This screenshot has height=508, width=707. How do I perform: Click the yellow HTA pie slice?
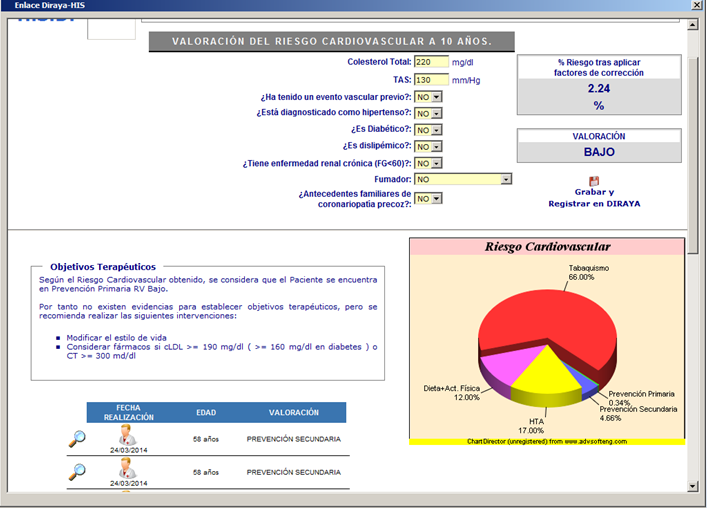tap(546, 372)
